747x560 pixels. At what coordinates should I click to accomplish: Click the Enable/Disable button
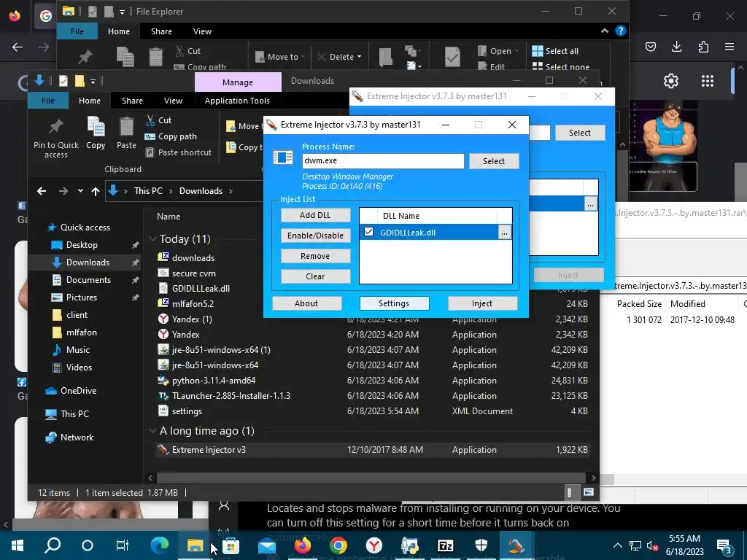pyautogui.click(x=315, y=236)
